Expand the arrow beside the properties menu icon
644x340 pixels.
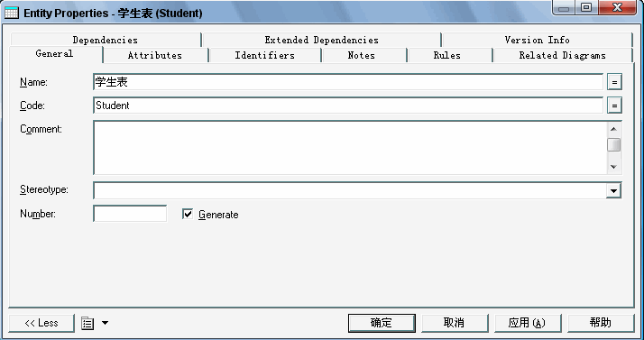pyautogui.click(x=106, y=323)
